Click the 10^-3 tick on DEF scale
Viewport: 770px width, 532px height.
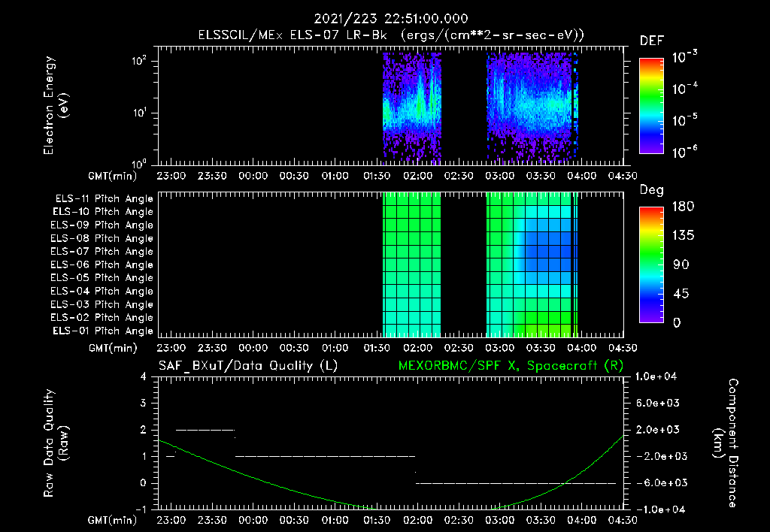click(x=684, y=57)
